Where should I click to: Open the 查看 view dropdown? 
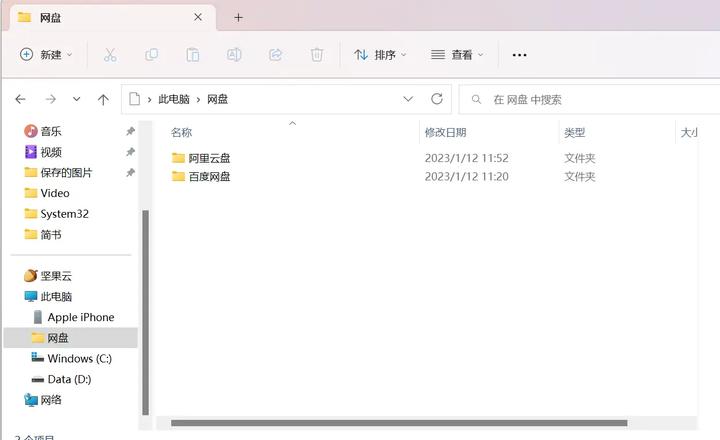pyautogui.click(x=457, y=55)
